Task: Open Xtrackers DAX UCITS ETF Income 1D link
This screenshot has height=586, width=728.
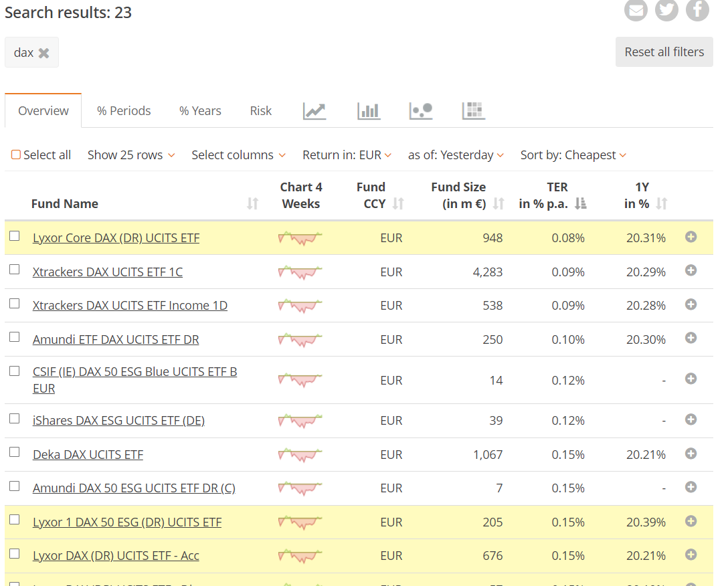Action: click(130, 306)
